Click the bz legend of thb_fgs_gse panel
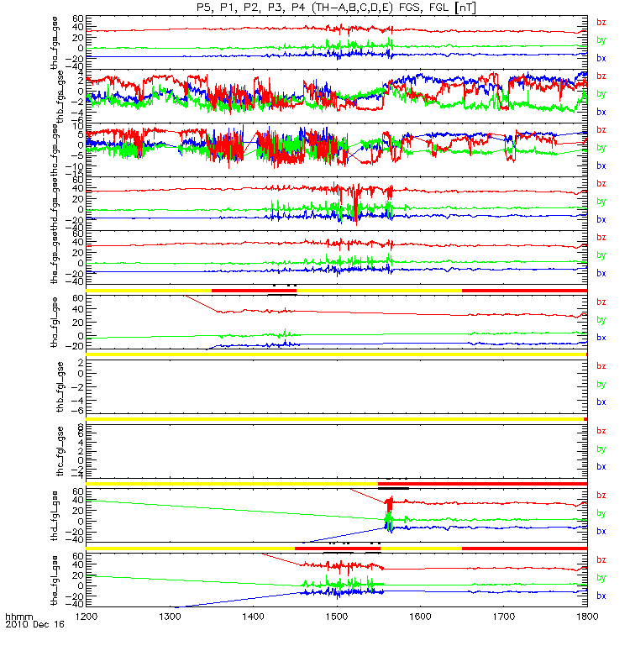 click(x=601, y=76)
